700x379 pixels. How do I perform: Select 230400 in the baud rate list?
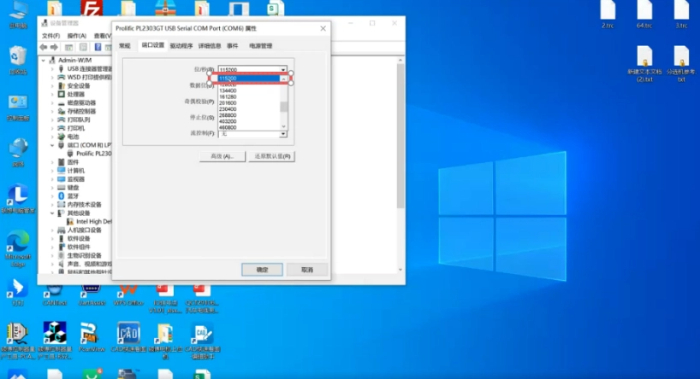tap(228, 109)
